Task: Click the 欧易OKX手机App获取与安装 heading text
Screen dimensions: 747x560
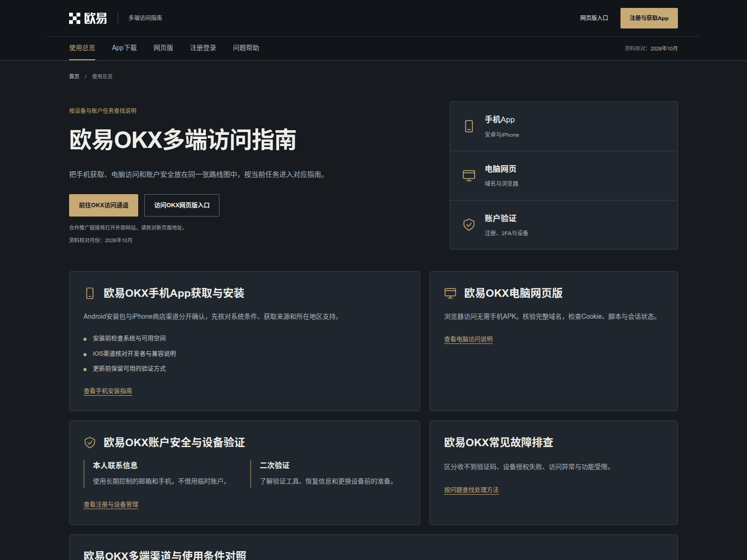Action: click(x=174, y=293)
